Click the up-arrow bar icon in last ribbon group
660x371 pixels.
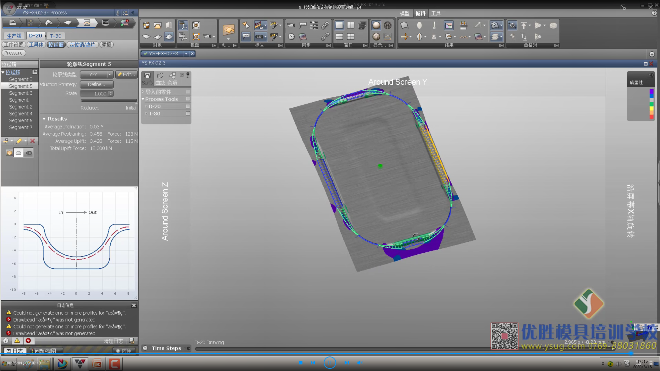tap(524, 25)
